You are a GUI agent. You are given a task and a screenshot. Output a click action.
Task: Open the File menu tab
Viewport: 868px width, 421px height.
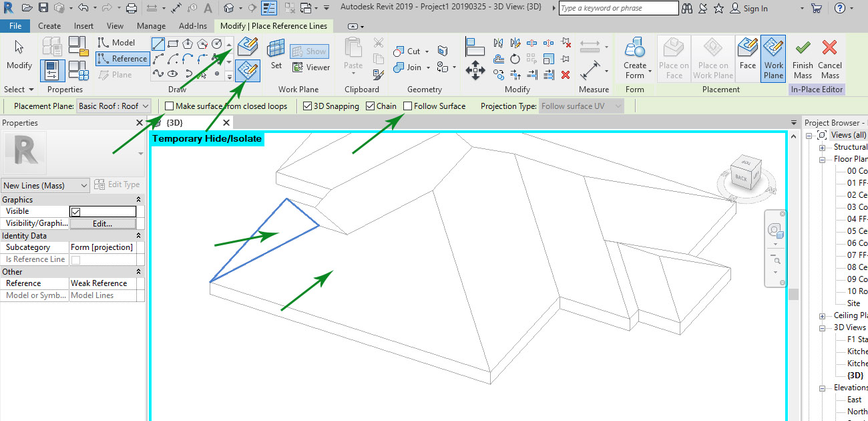click(x=15, y=26)
